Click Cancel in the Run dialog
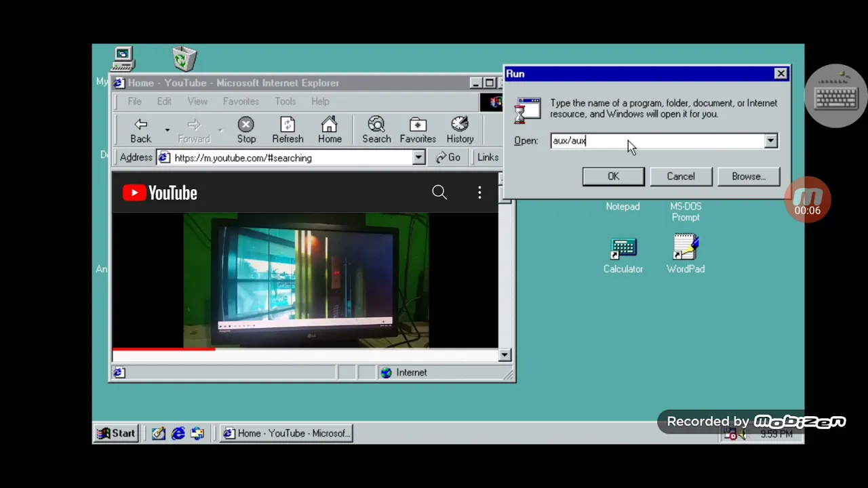 [680, 176]
